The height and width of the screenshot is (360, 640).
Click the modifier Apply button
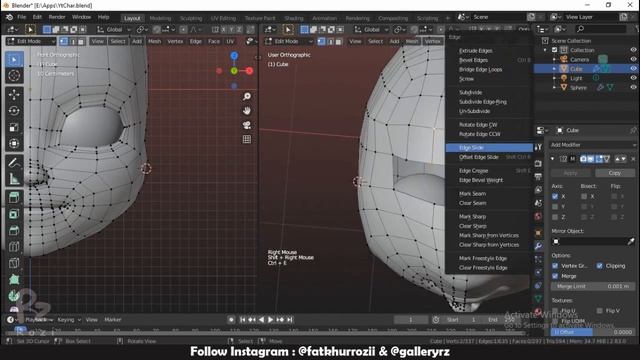point(571,173)
